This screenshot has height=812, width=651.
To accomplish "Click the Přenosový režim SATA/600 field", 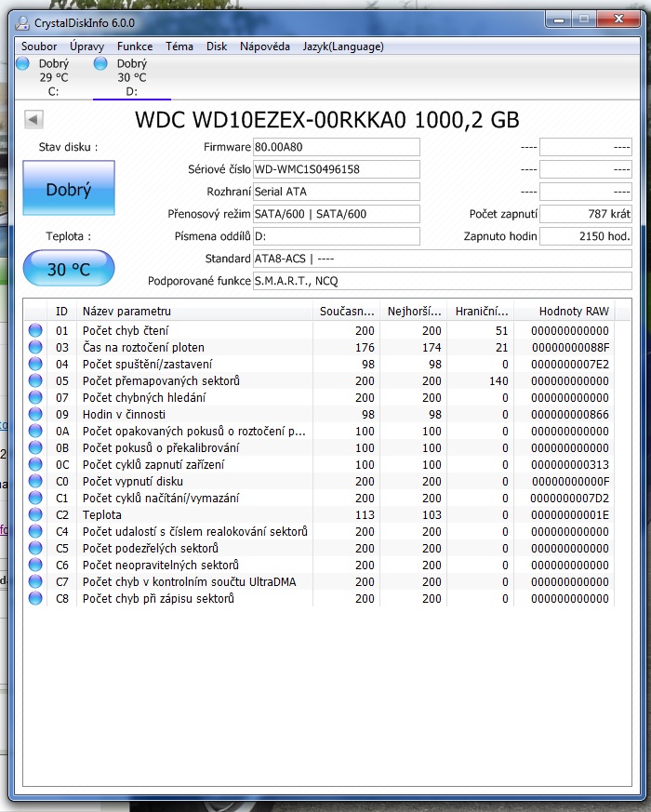I will pyautogui.click(x=336, y=214).
